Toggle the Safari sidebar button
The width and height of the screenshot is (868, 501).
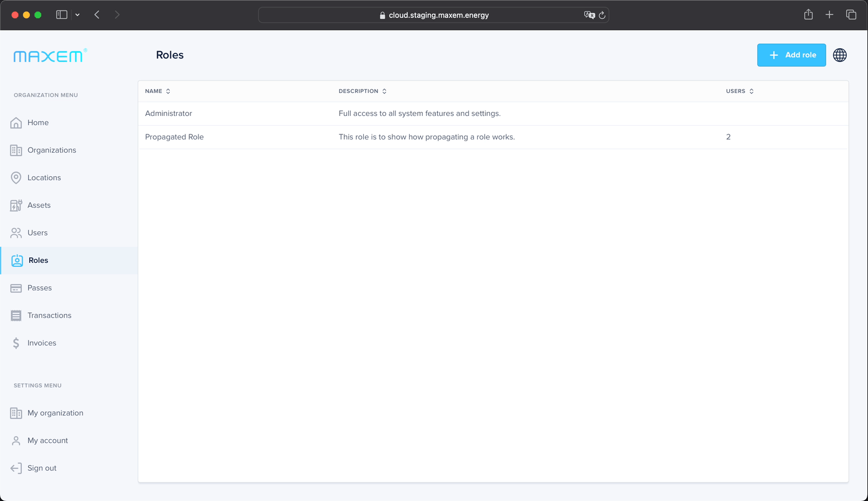(x=61, y=14)
